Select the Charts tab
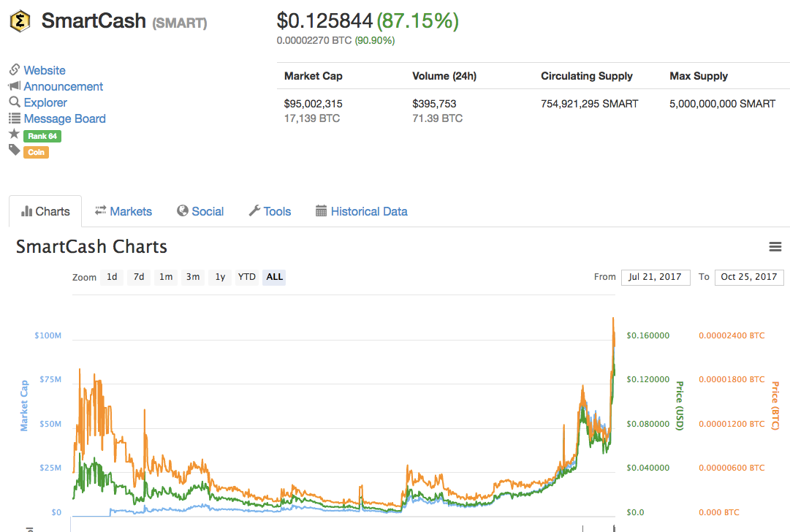 [x=45, y=212]
